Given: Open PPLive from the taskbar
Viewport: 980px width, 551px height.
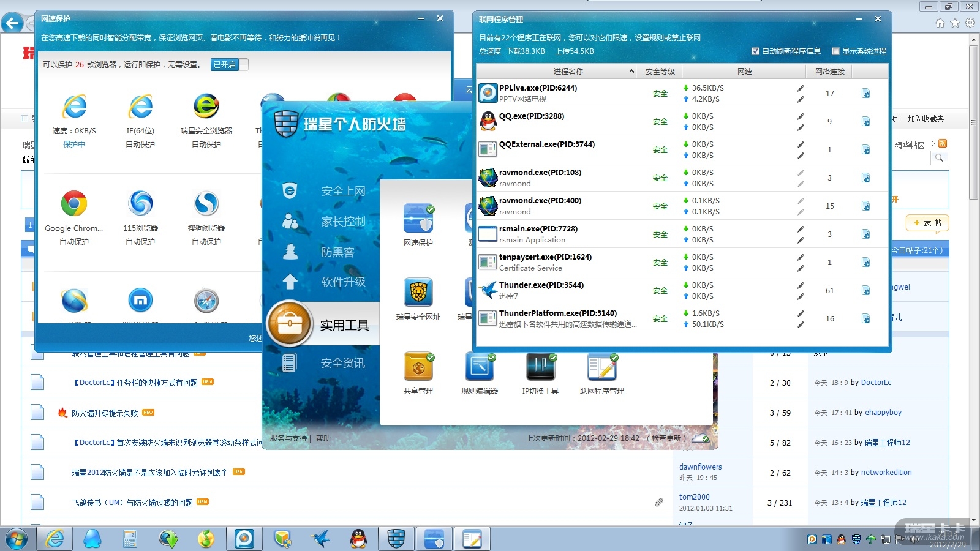Looking at the screenshot, I should (x=244, y=539).
